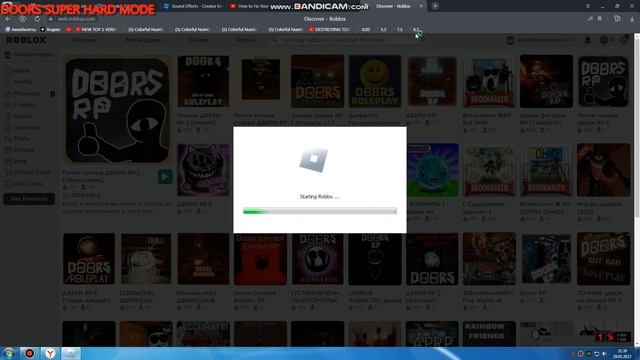Open the DOORS Roleplay smiley face game thumbnail

(x=375, y=81)
